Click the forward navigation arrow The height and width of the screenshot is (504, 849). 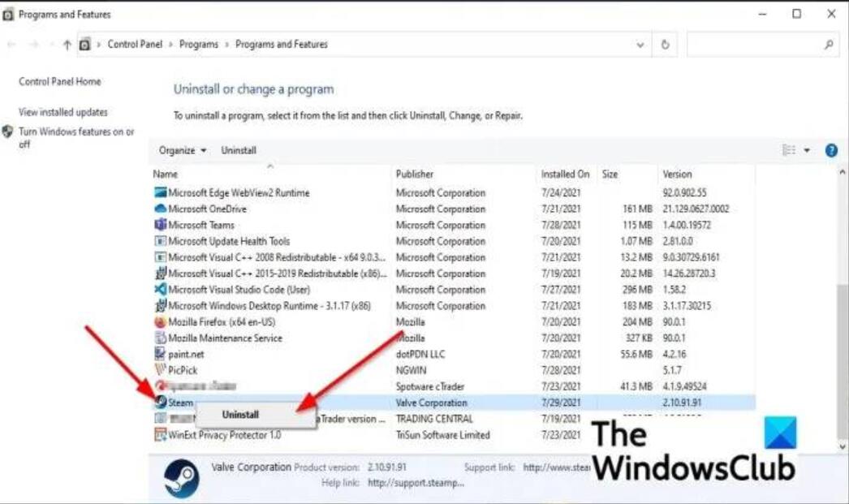[x=33, y=45]
